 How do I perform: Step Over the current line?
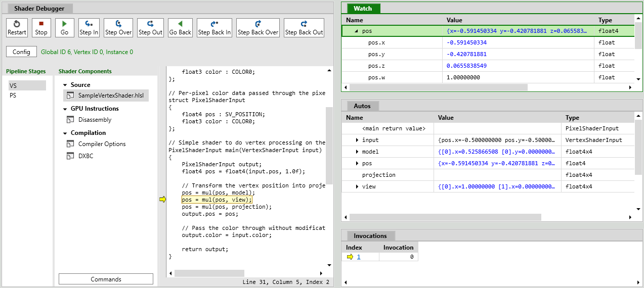click(x=118, y=28)
